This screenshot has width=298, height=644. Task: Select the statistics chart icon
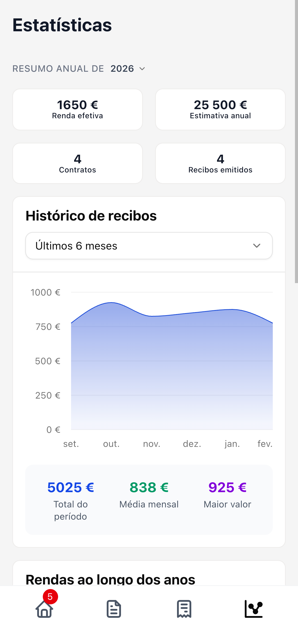[x=253, y=609]
